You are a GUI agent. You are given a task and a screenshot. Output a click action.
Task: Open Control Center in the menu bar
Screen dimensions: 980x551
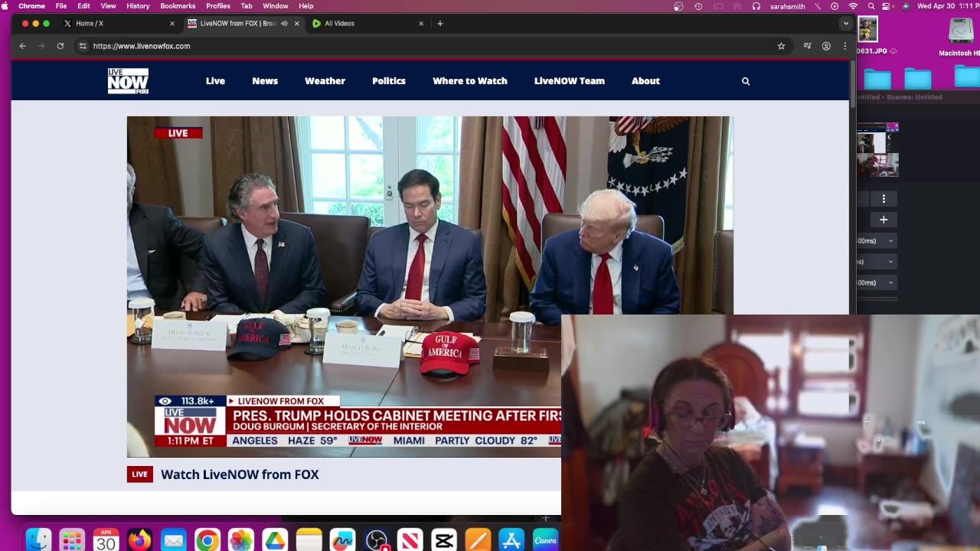click(x=887, y=6)
